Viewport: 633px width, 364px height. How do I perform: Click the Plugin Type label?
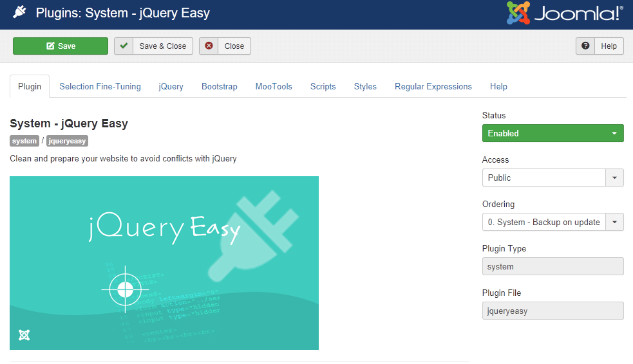[504, 248]
